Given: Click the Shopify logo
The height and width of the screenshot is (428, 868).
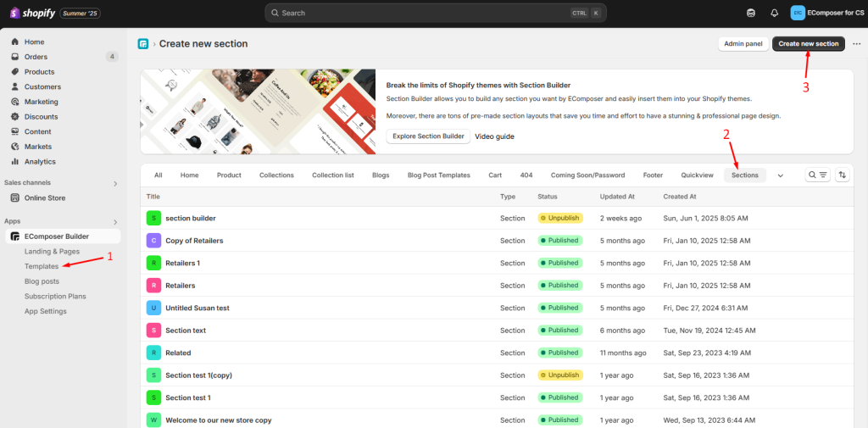Looking at the screenshot, I should [x=32, y=13].
